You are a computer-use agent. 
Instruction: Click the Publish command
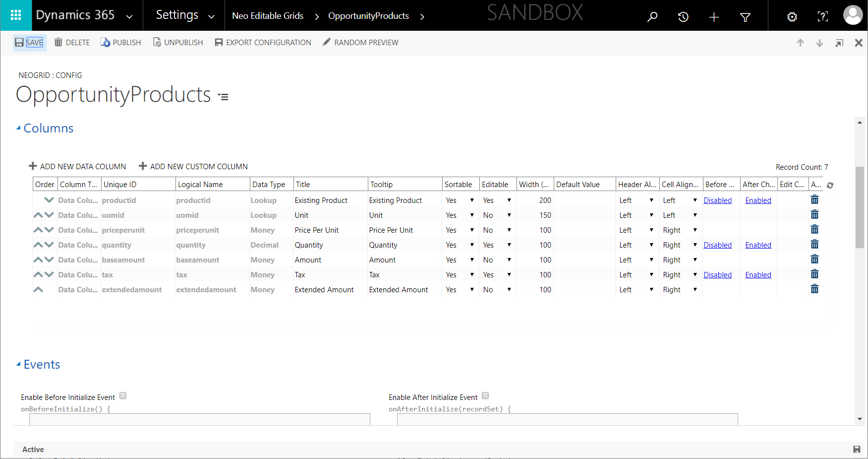(120, 43)
